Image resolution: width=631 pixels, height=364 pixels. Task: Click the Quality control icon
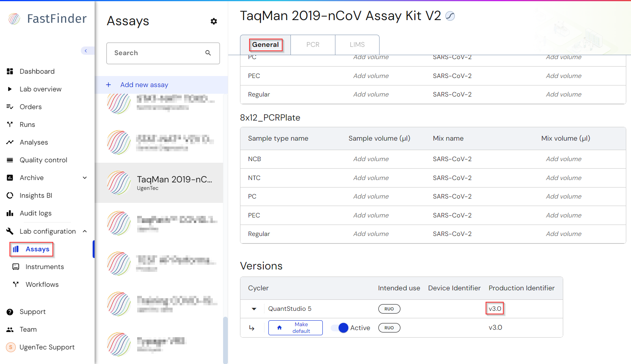tap(10, 160)
